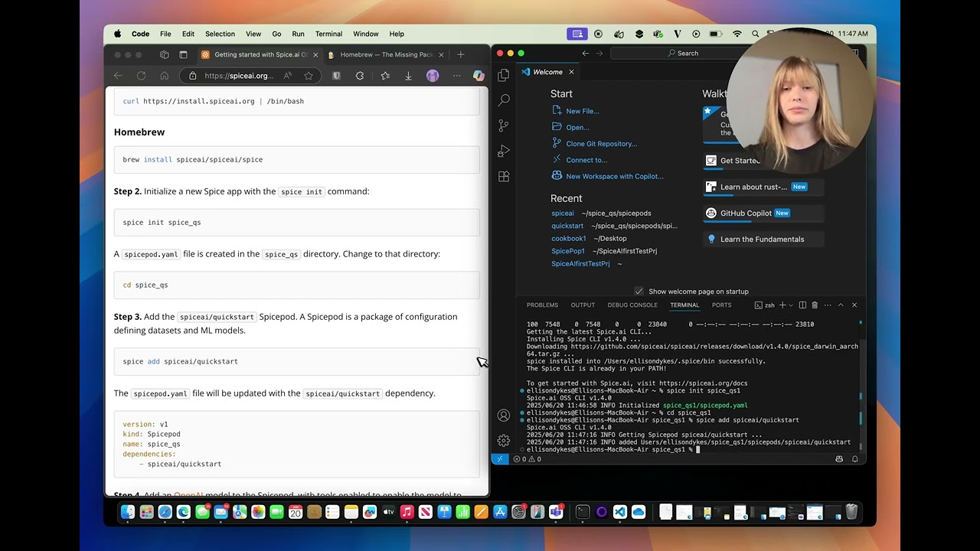Open the browser favorites list
Viewport: 980px width, 551px height.
coord(385,76)
